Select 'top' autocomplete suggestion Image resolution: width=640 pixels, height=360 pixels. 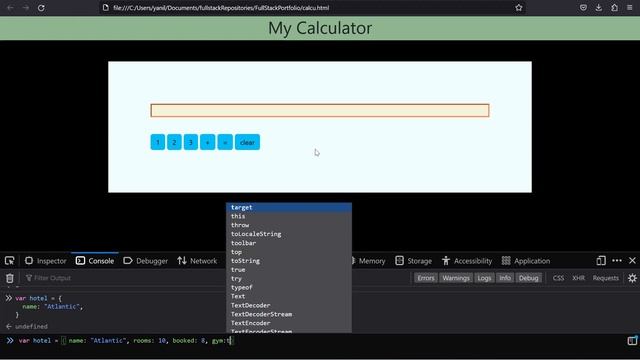point(289,252)
